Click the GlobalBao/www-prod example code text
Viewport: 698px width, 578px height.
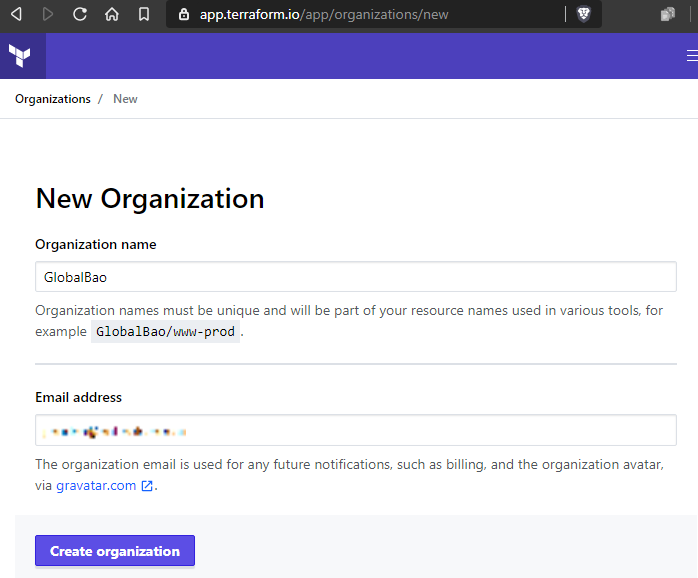click(165, 332)
